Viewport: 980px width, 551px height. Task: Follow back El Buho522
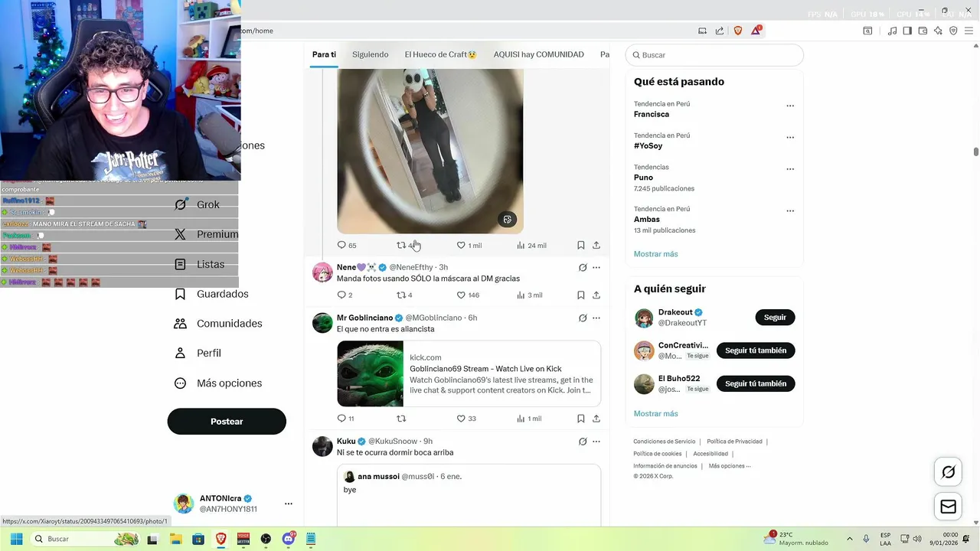tap(756, 383)
